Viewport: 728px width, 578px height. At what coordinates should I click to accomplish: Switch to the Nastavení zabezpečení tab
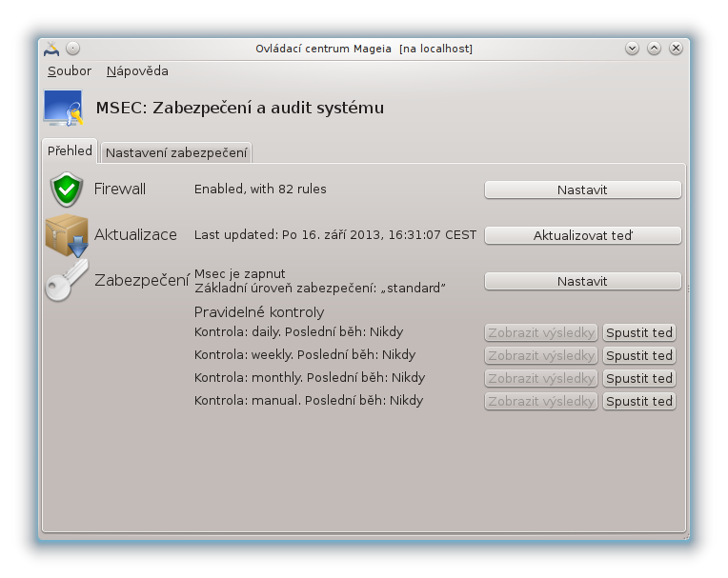[176, 152]
